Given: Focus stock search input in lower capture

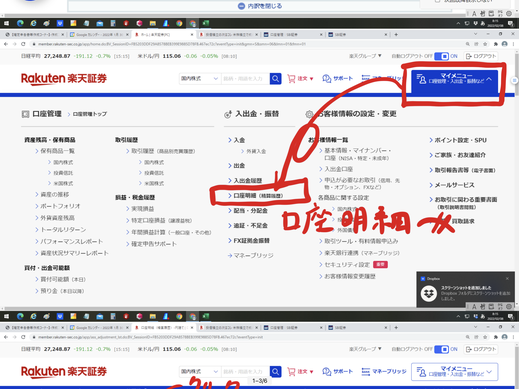Looking at the screenshot, I should click(245, 371).
